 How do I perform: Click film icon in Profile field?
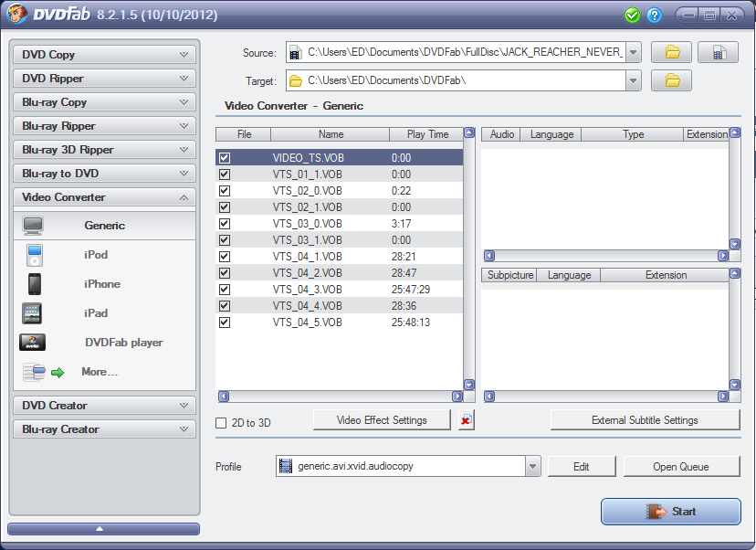286,466
